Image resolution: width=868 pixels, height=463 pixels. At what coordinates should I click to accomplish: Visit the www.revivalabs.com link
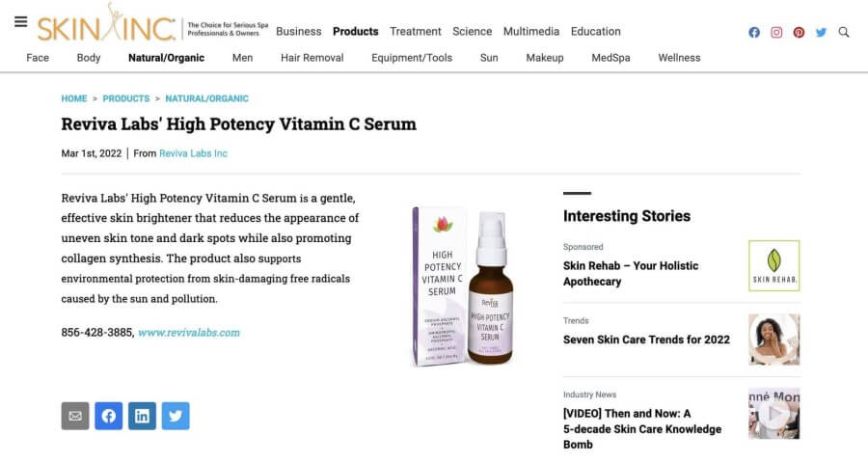tap(189, 333)
